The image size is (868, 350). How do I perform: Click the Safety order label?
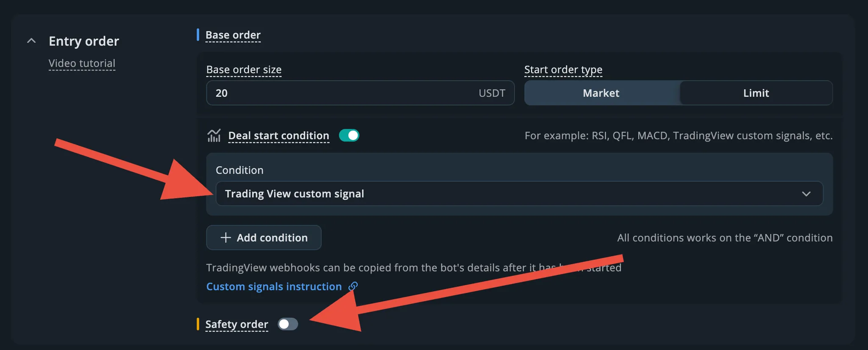236,325
